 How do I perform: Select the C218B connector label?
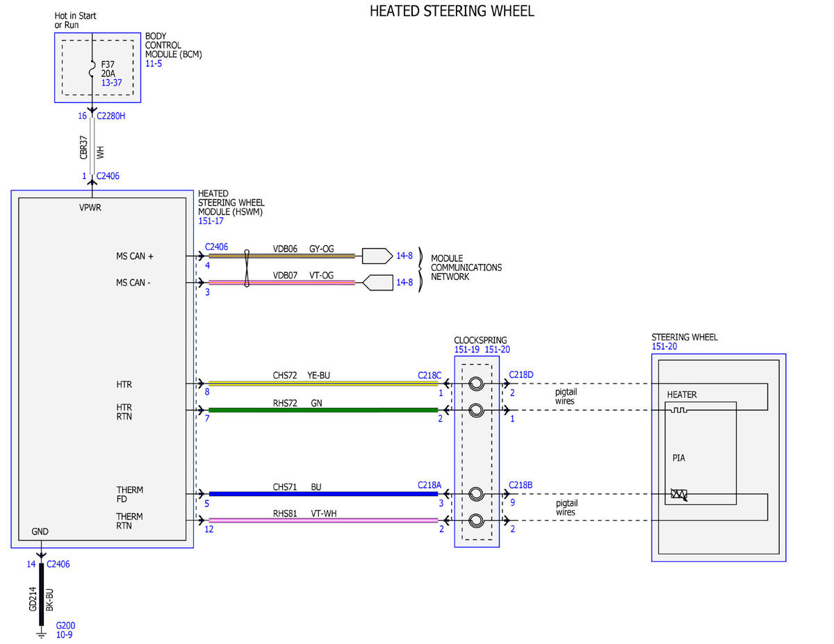coord(521,485)
